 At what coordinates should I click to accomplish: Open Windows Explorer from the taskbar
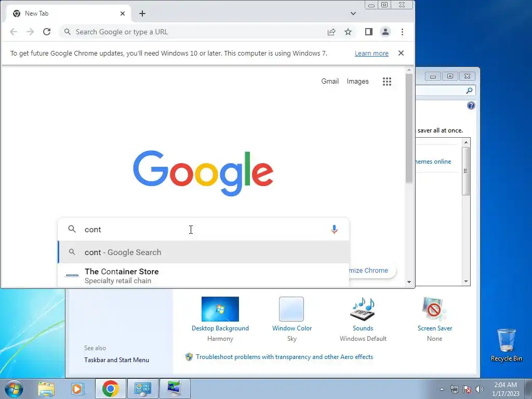coord(46,389)
